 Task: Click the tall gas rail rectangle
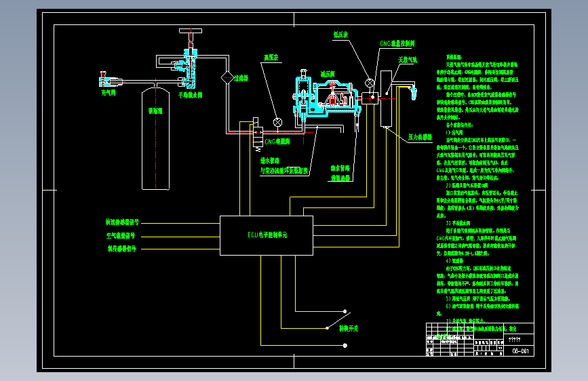387,98
